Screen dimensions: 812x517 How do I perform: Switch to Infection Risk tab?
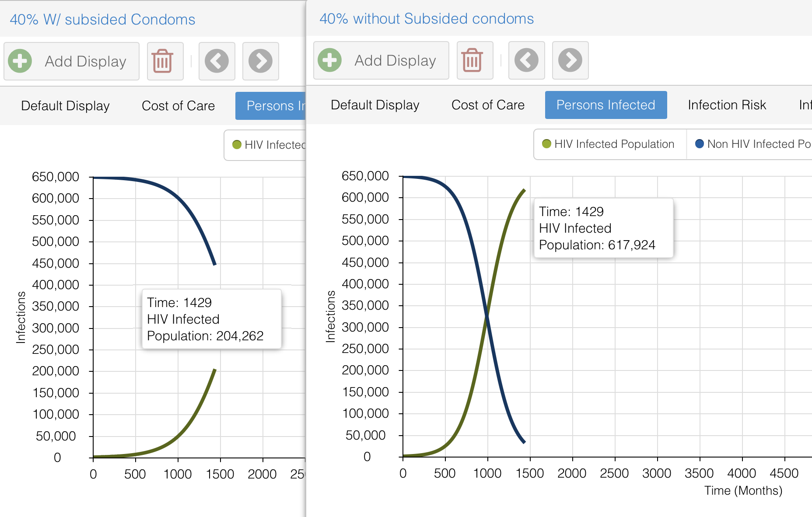click(727, 105)
